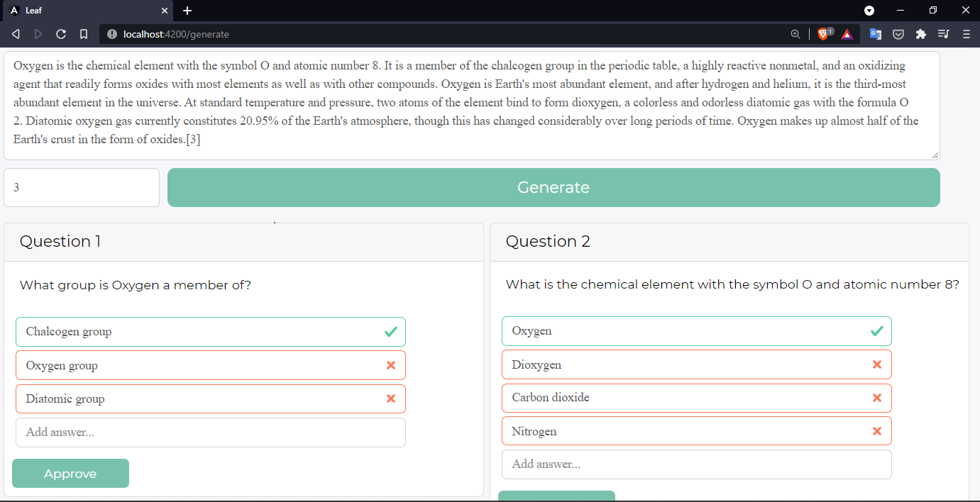Select the Leaf browser tab
This screenshot has height=502, width=980.
85,11
